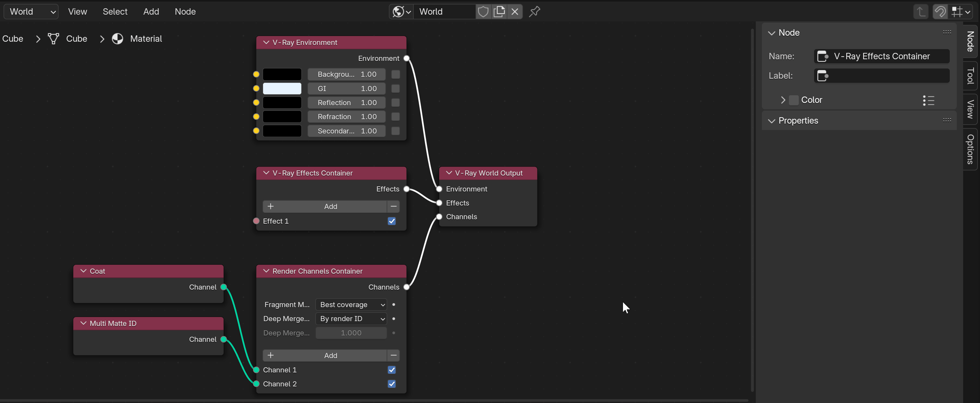Collapse the Properties panel
The height and width of the screenshot is (403, 980).
click(x=771, y=121)
